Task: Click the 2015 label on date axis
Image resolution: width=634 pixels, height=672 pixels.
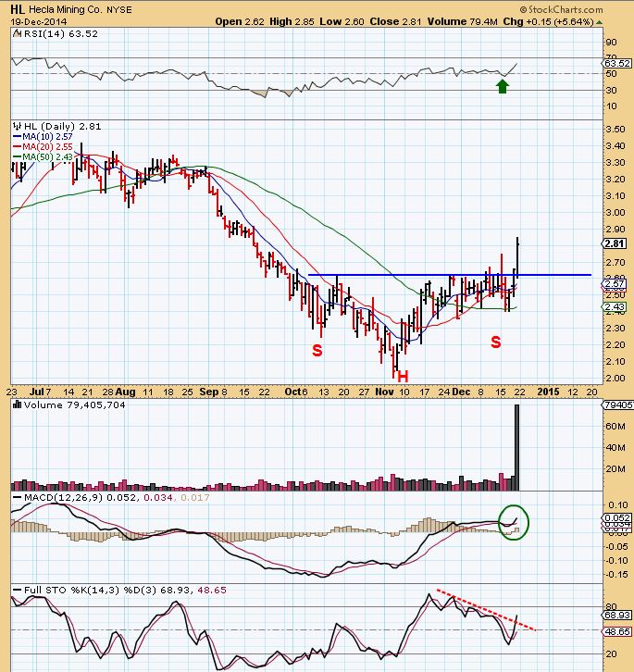Action: coord(548,392)
